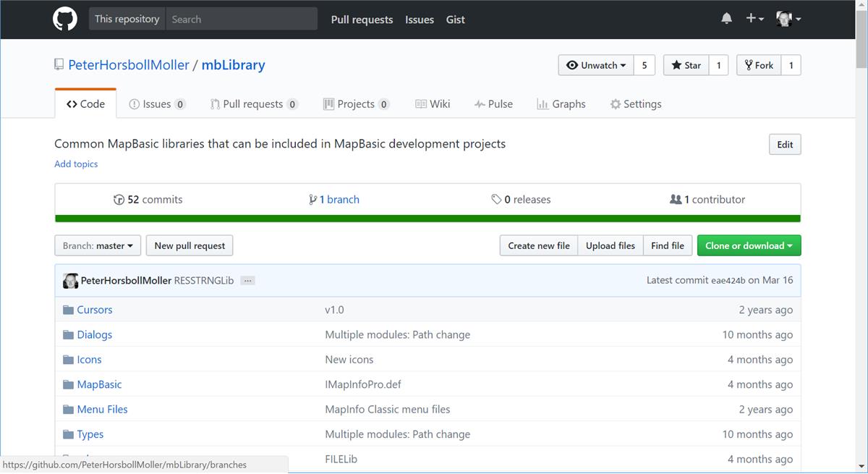
Task: Click the New pull request button
Action: click(x=190, y=246)
